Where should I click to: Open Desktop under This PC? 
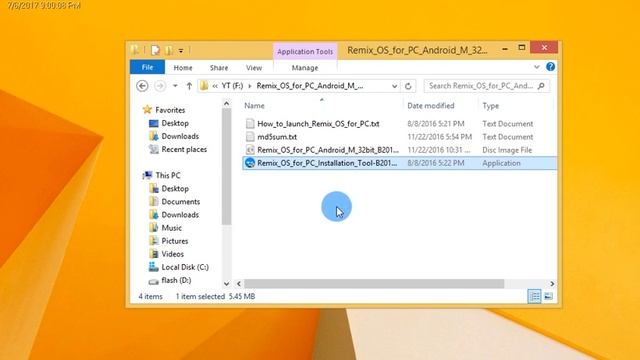click(x=175, y=189)
